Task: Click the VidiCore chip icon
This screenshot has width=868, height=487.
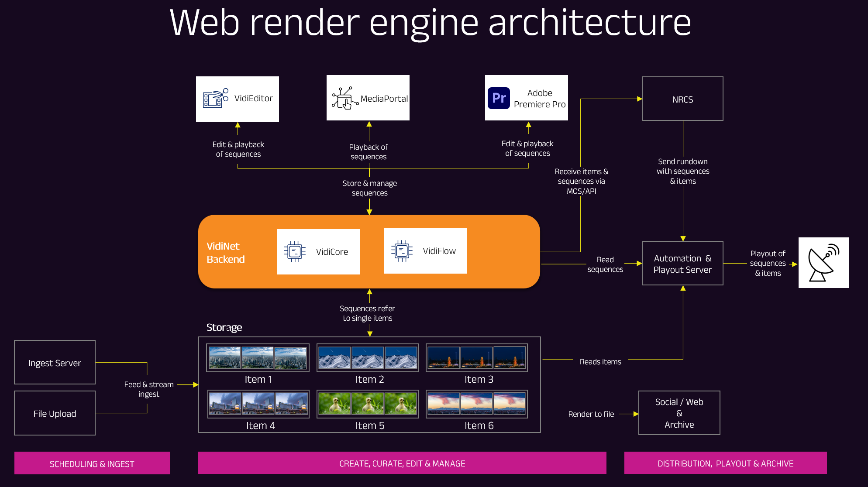Action: (295, 251)
